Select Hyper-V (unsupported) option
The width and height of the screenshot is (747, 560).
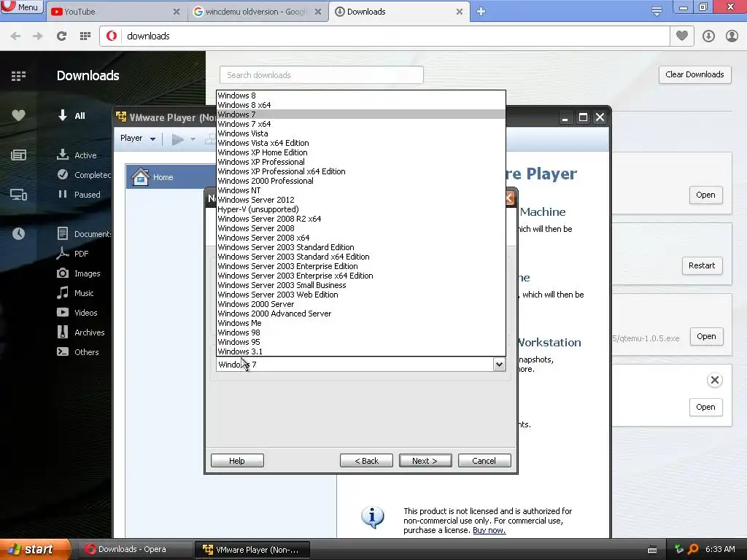click(360, 209)
